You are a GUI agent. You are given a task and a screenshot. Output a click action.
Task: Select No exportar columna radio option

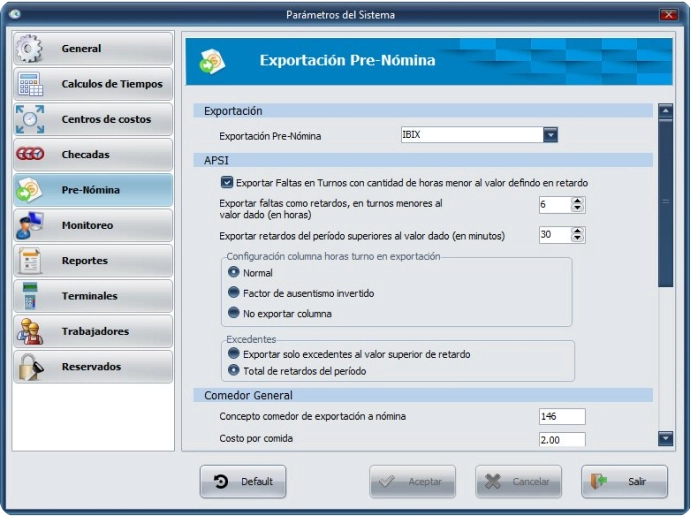point(234,313)
